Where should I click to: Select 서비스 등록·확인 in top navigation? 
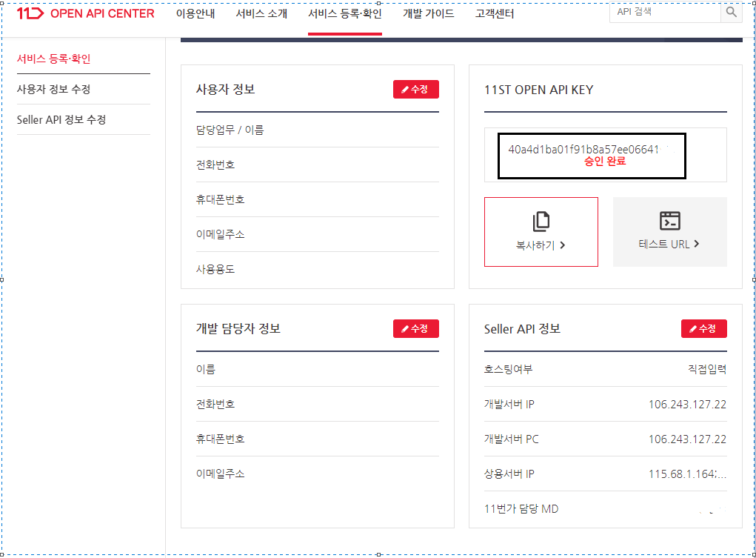345,13
